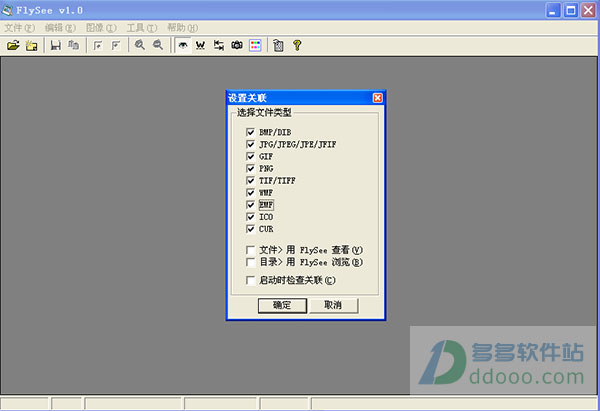Click the arrows swap/convert toolbar icon
The height and width of the screenshot is (411, 600).
click(218, 46)
